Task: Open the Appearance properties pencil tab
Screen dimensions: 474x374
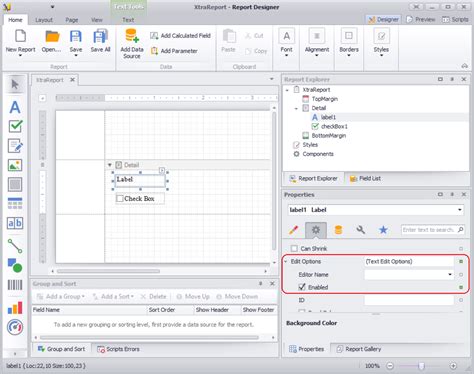Action: [293, 230]
